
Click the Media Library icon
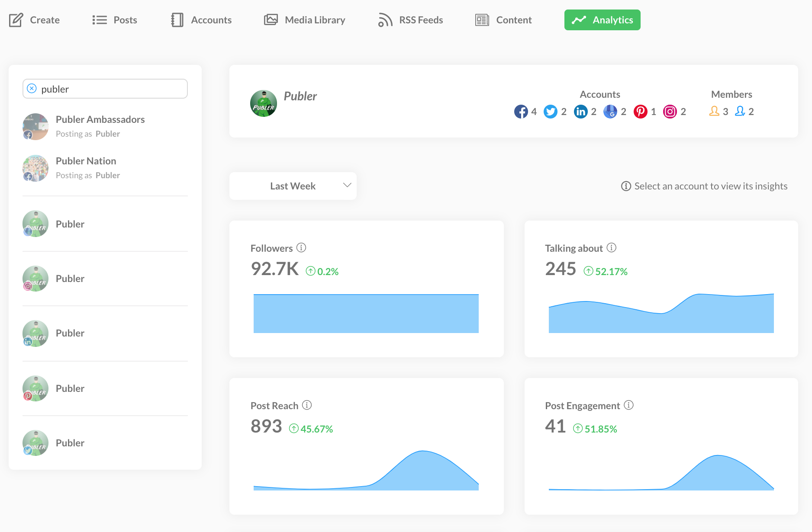[x=271, y=19]
